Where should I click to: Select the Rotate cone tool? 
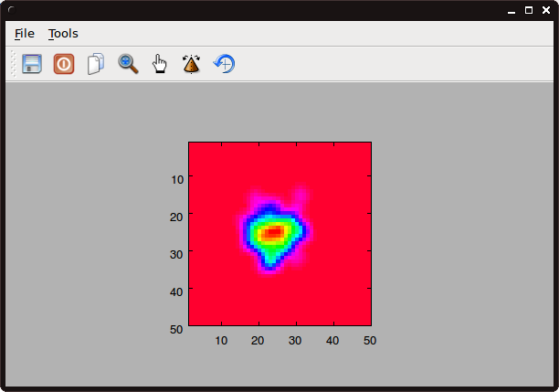(192, 64)
